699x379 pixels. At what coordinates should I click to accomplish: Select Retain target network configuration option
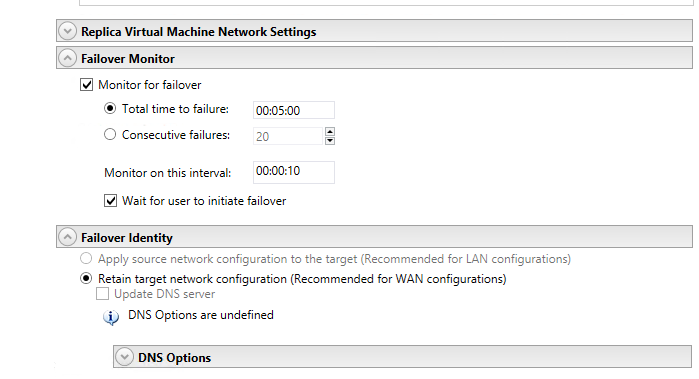click(86, 279)
